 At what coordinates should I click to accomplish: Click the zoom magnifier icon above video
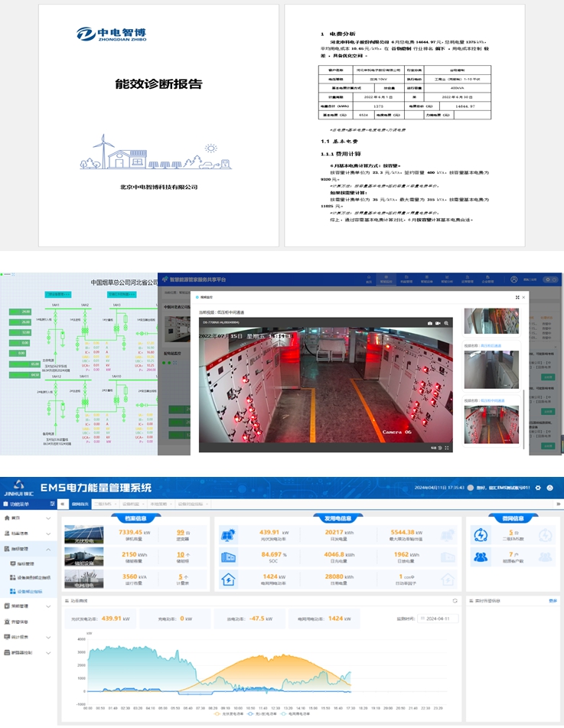click(x=446, y=323)
